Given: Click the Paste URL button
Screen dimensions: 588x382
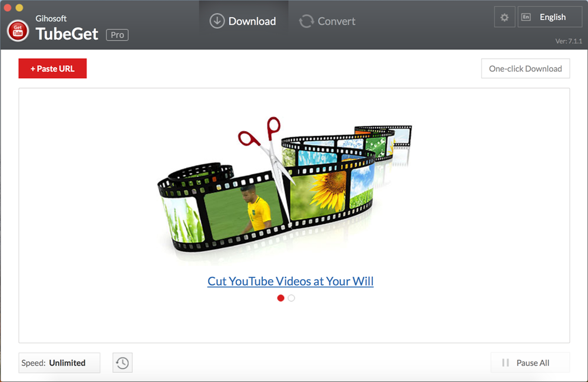Looking at the screenshot, I should [x=52, y=69].
